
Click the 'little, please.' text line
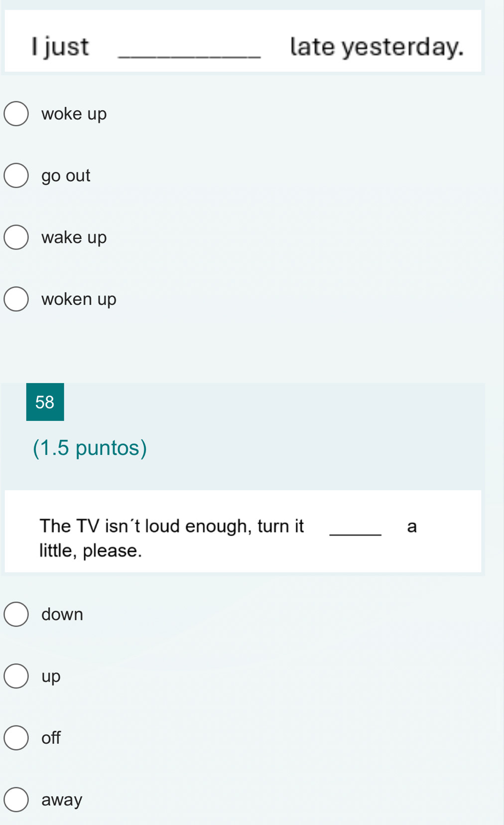(91, 551)
